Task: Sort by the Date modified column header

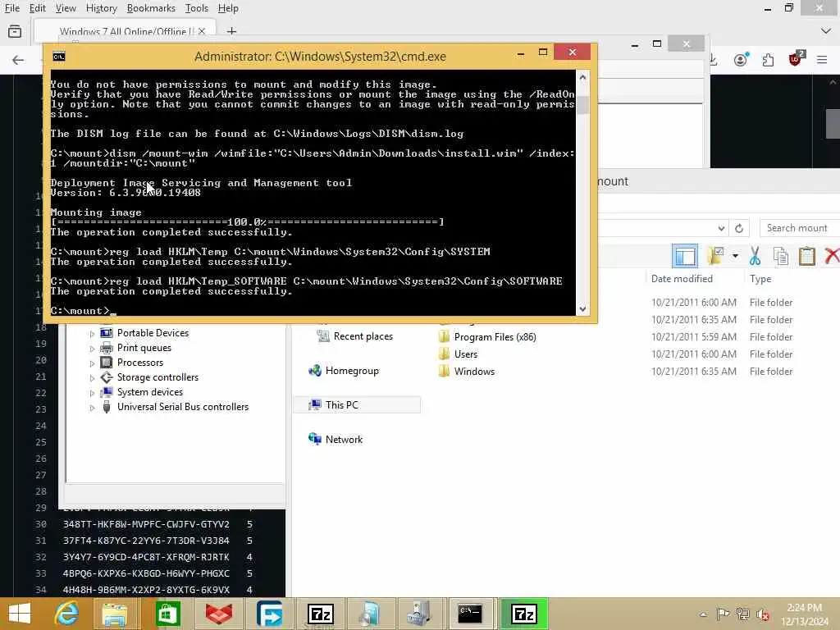Action: [682, 279]
